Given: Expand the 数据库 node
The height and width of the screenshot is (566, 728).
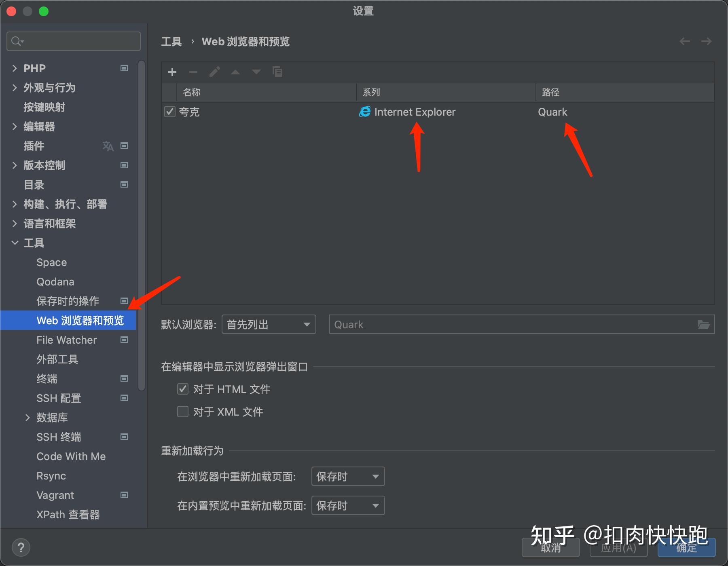Looking at the screenshot, I should 28,417.
